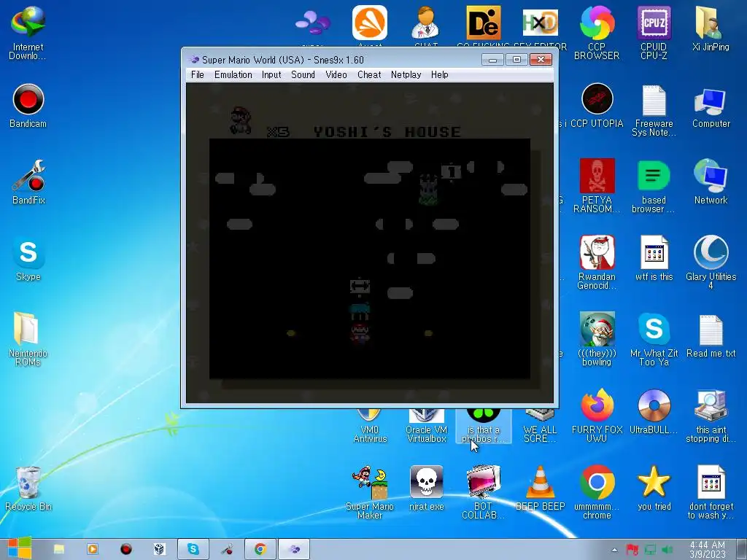
Task: Switch to the Snes9x taskbar button
Action: point(294,549)
